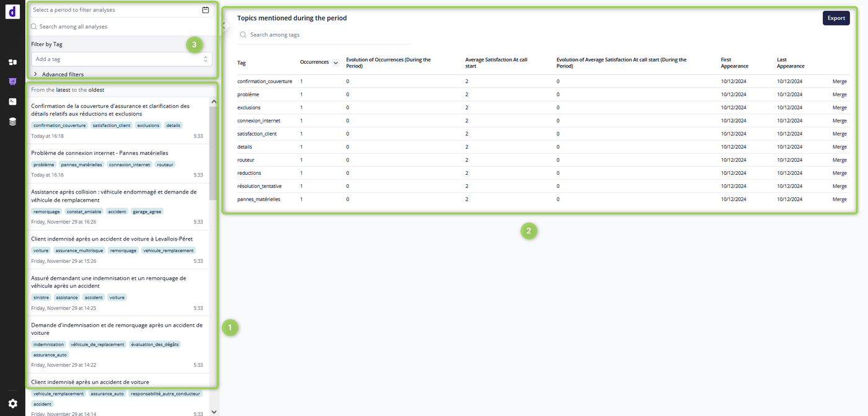Open the terminal console icon in sidebar
The image size is (868, 416).
pos(12,101)
